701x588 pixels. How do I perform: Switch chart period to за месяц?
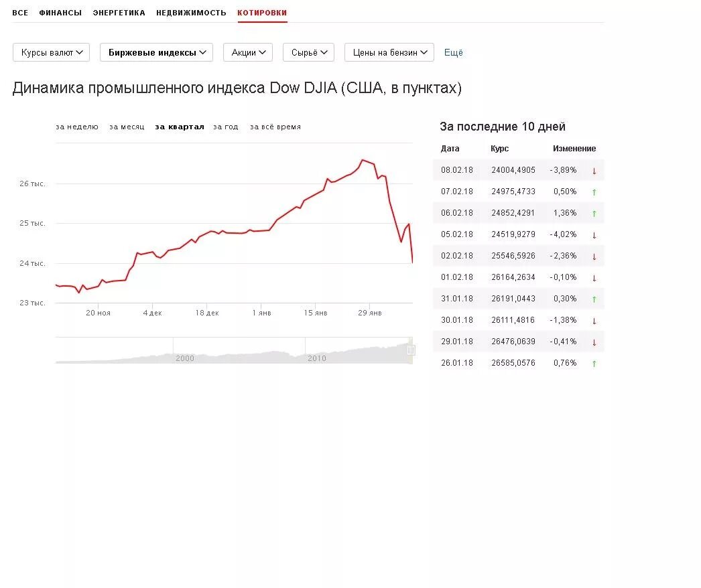tap(127, 127)
